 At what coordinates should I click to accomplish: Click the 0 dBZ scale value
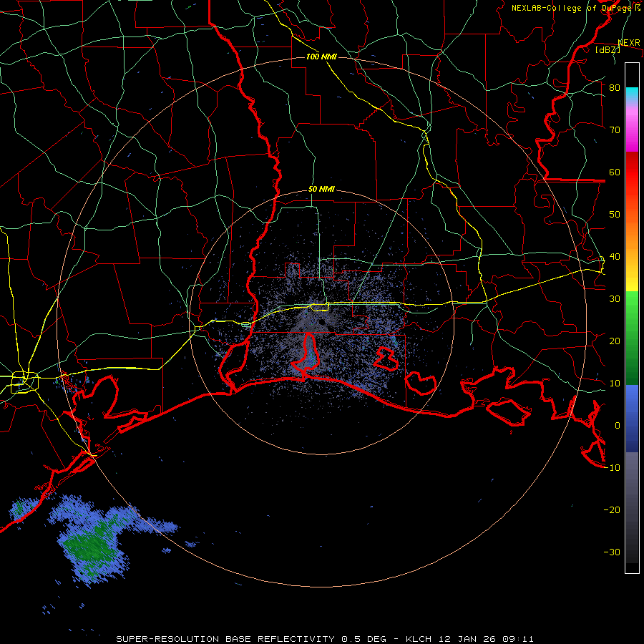point(618,426)
